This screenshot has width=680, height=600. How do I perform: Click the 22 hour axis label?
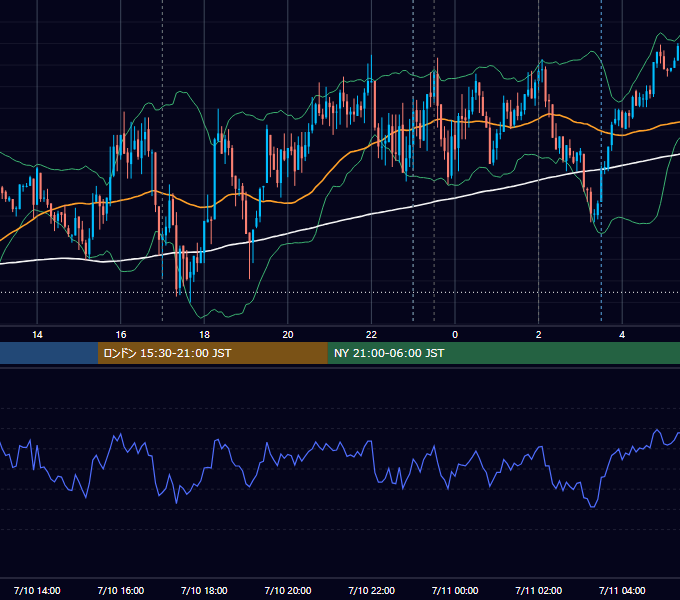(371, 335)
